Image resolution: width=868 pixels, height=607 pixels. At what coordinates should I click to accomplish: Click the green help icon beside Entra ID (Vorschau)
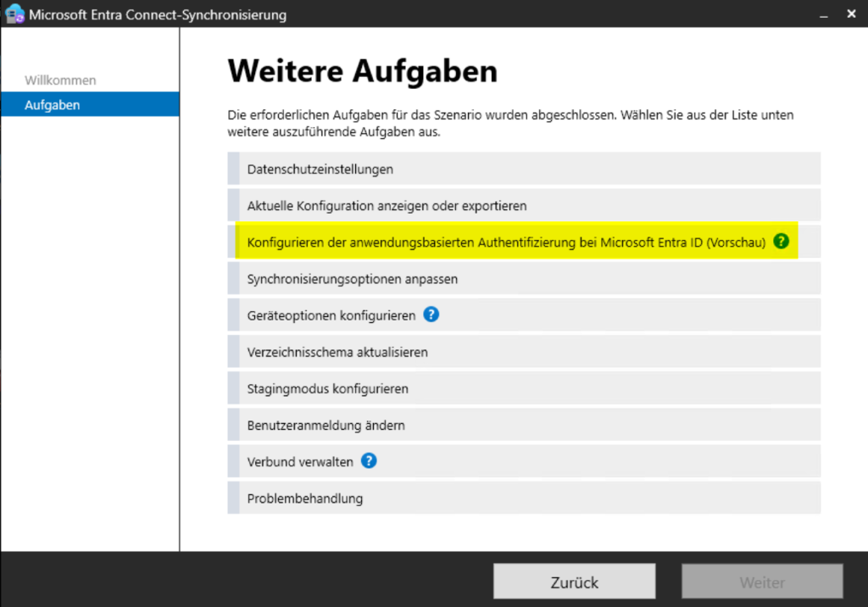(x=781, y=242)
